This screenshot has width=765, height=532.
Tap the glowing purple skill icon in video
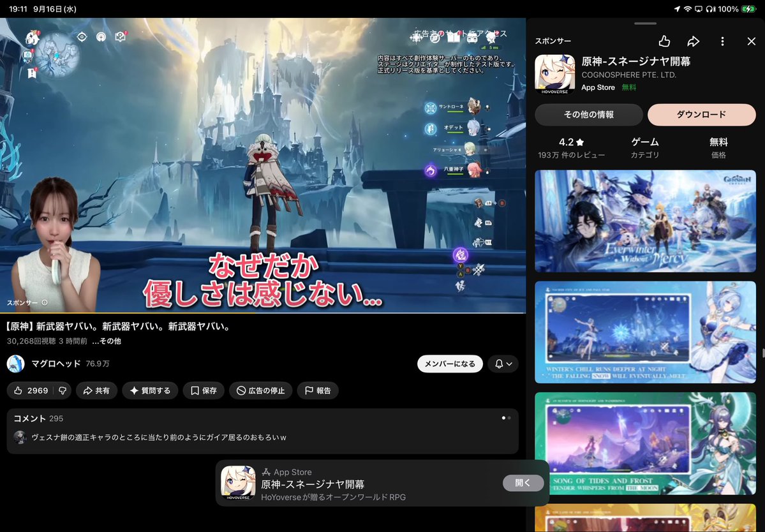(461, 255)
